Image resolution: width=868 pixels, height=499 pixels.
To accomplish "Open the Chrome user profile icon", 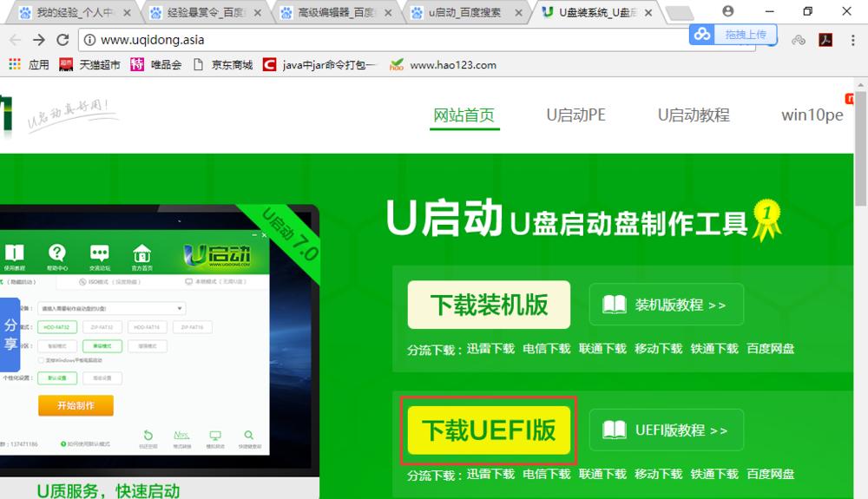I will pyautogui.click(x=728, y=11).
